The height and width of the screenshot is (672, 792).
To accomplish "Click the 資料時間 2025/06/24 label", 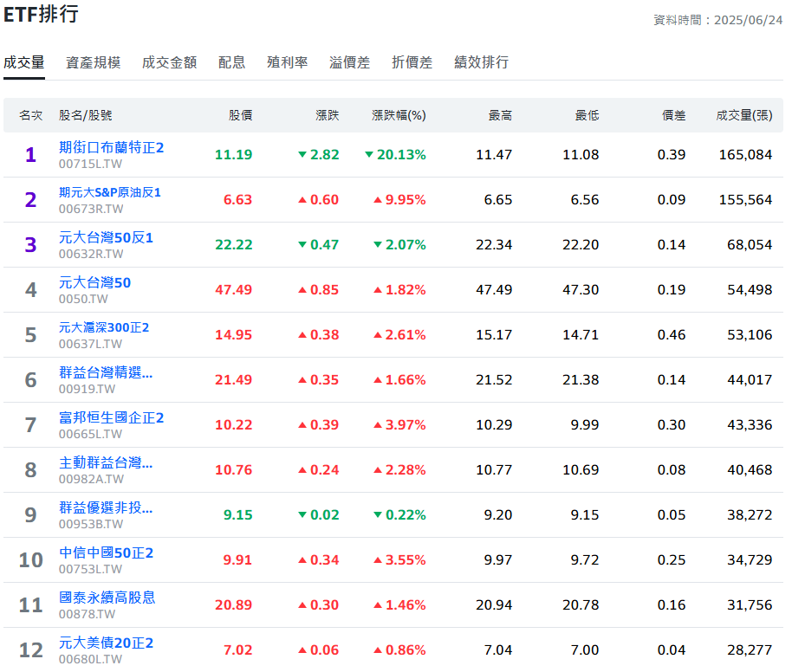I will click(x=718, y=20).
